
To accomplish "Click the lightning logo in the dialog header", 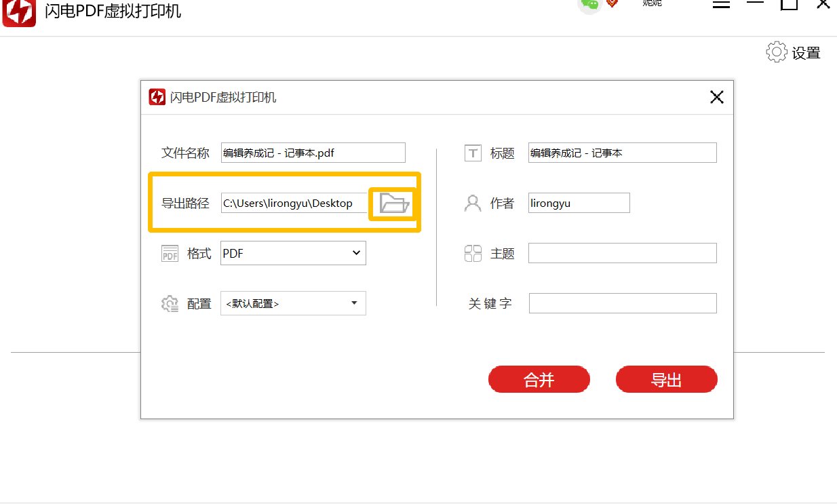I will point(157,96).
